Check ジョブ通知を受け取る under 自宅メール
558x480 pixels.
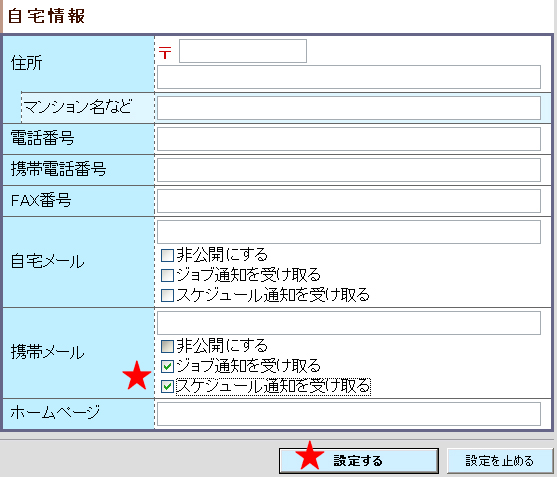pyautogui.click(x=167, y=275)
